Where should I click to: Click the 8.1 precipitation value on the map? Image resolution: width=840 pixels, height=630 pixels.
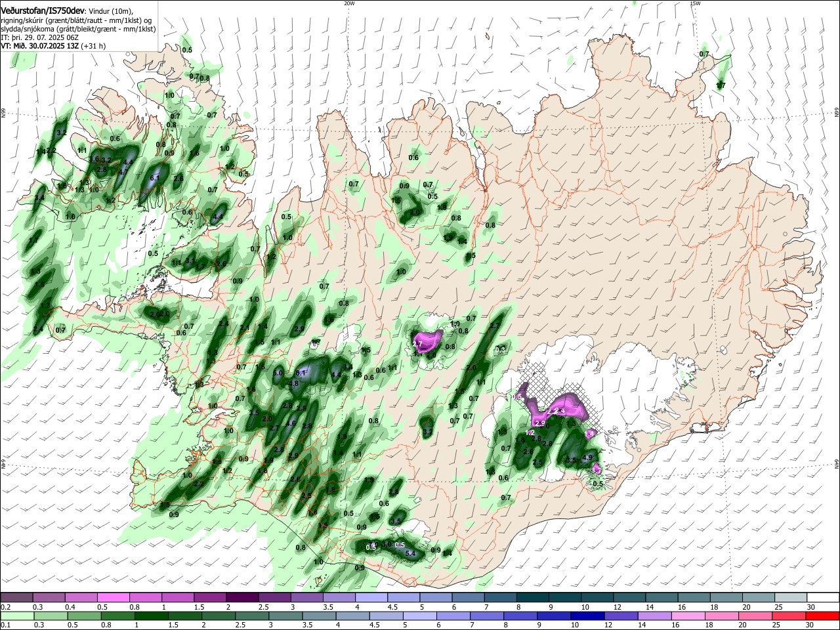click(302, 373)
